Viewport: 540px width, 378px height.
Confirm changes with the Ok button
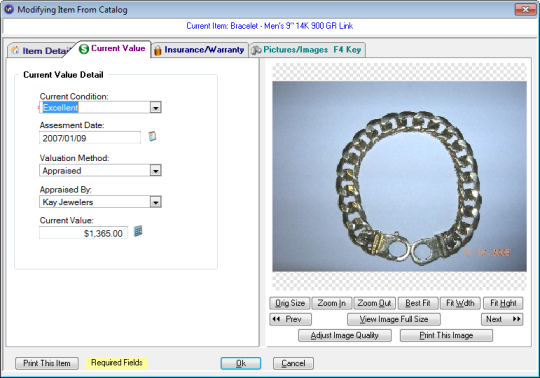[241, 363]
